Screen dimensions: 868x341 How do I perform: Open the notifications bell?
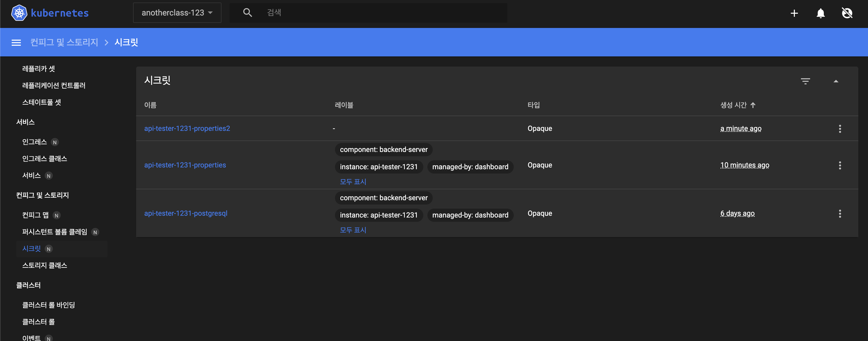click(x=820, y=13)
